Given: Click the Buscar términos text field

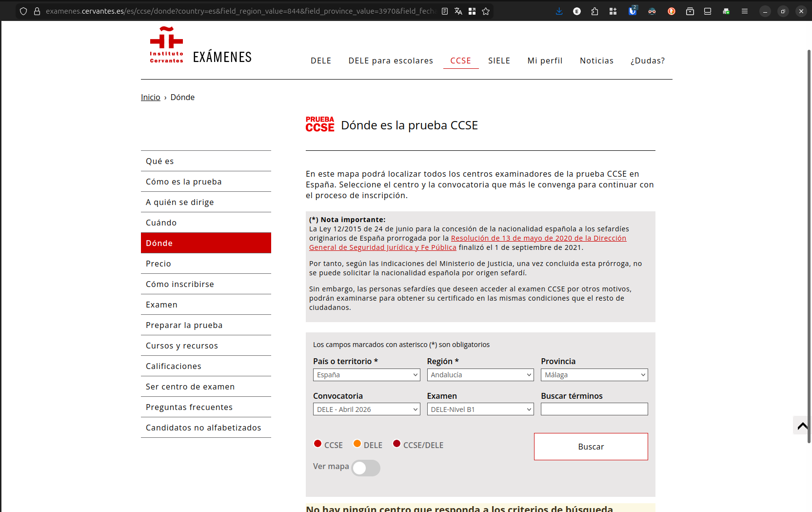Looking at the screenshot, I should [594, 409].
